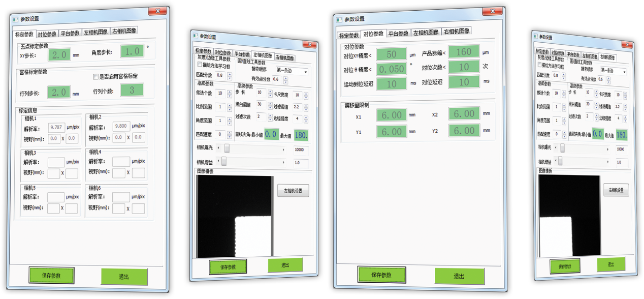Click 退出 in alignment window
This screenshot has width=644, height=299.
click(459, 276)
